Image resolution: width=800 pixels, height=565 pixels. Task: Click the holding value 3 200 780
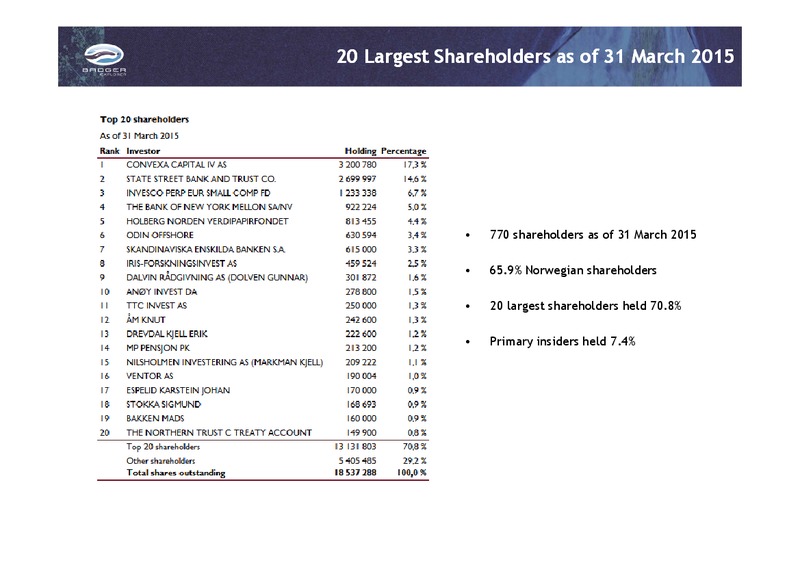[357, 165]
